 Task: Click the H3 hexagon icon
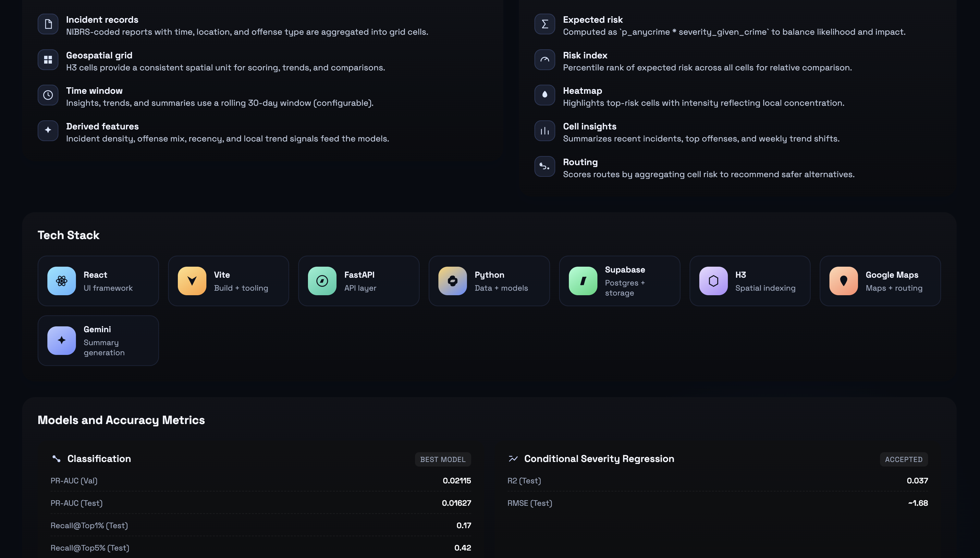[713, 281]
